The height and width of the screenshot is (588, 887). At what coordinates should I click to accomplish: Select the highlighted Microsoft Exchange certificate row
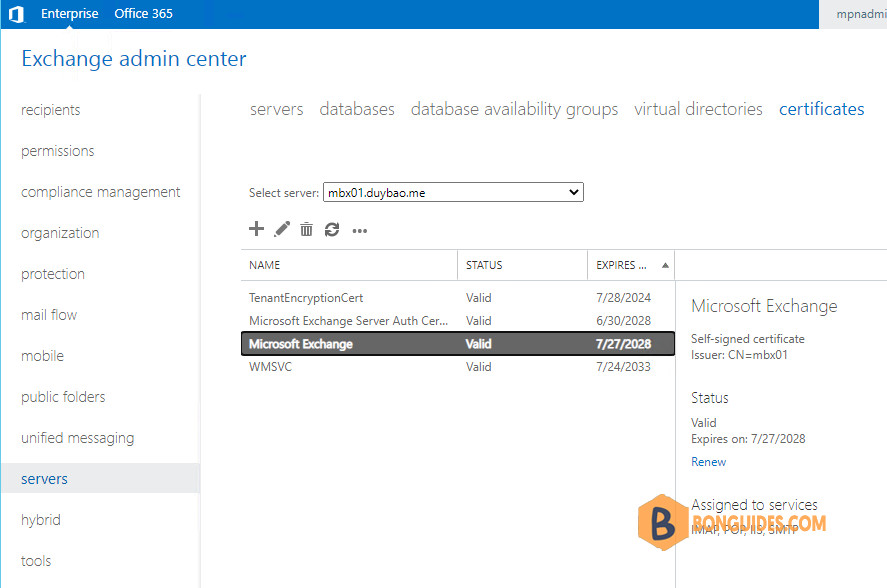click(x=458, y=344)
